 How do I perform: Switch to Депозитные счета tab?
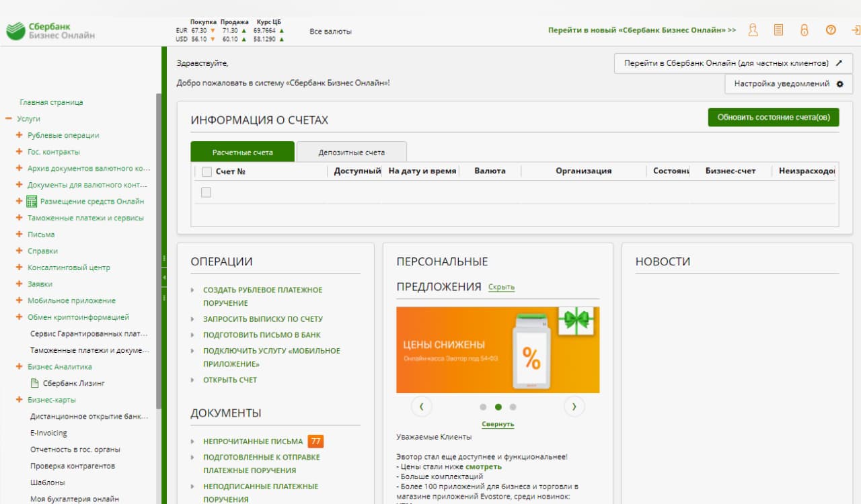pos(352,152)
